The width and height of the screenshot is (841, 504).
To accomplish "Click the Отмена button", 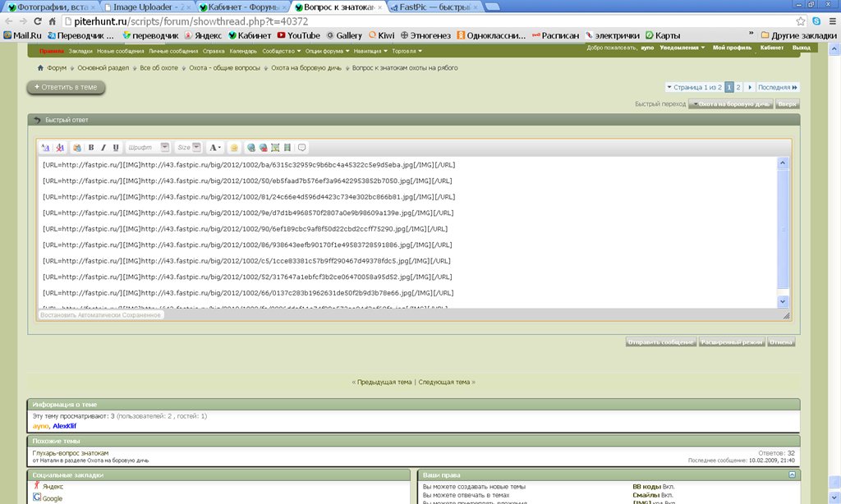I will tap(781, 342).
